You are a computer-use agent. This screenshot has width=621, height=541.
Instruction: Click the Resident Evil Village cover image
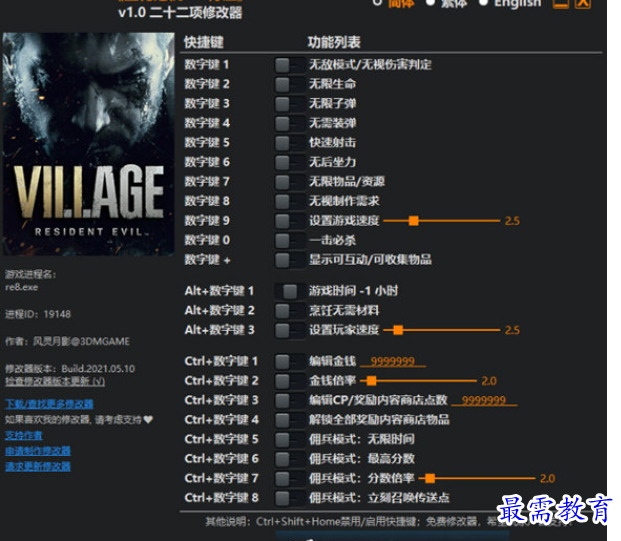88,144
